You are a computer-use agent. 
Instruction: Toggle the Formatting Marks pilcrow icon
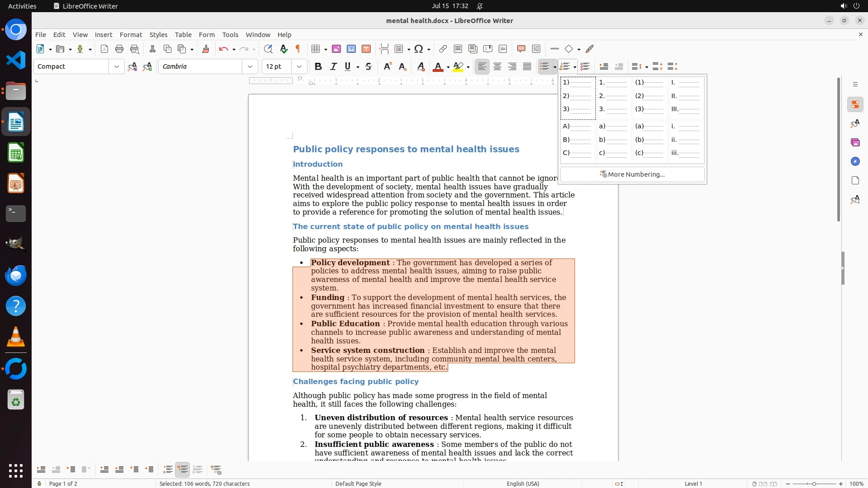(298, 49)
